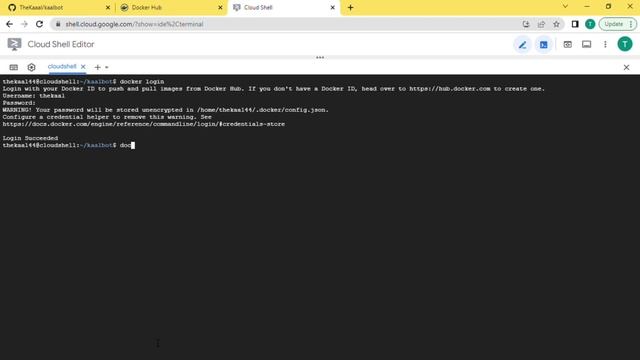Open the Google account avatar T
The height and width of the screenshot is (360, 640).
pos(625,44)
